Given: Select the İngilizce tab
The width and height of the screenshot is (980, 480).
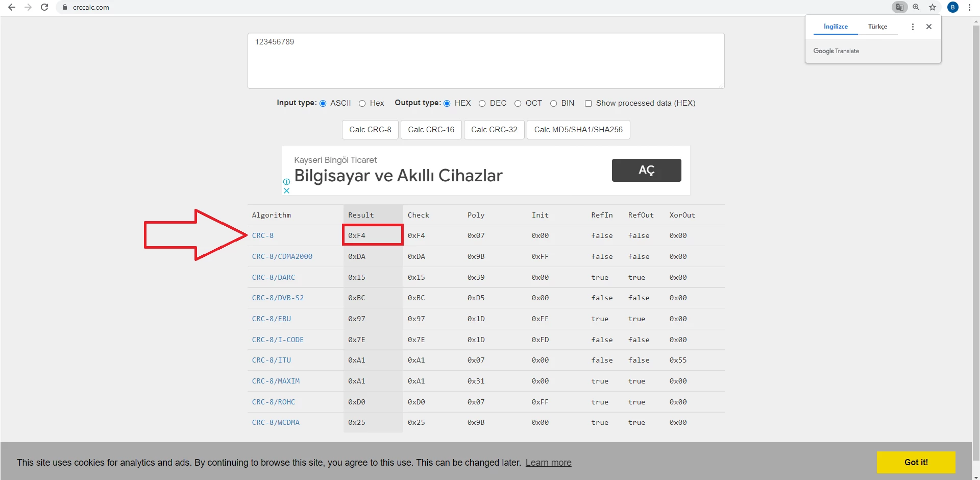Looking at the screenshot, I should [836, 27].
